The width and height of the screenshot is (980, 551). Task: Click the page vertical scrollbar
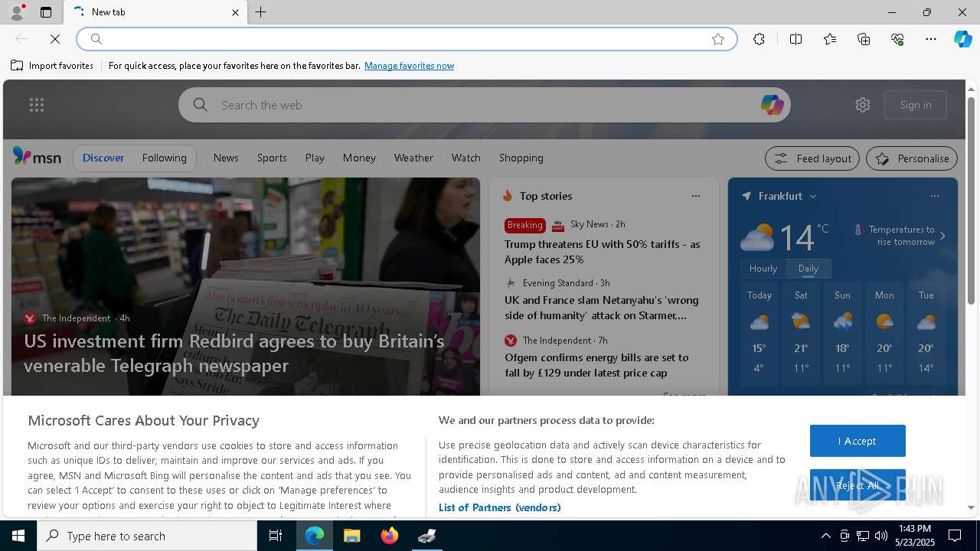(x=971, y=201)
